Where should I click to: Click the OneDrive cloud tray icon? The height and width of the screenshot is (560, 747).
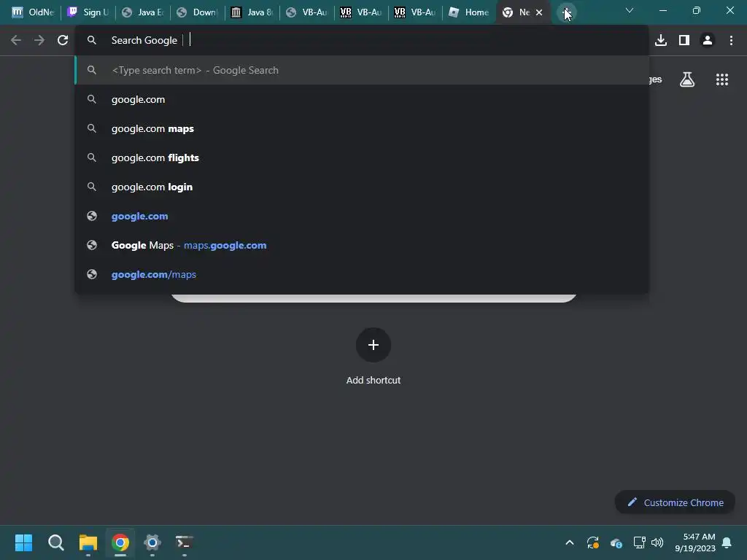tap(616, 542)
